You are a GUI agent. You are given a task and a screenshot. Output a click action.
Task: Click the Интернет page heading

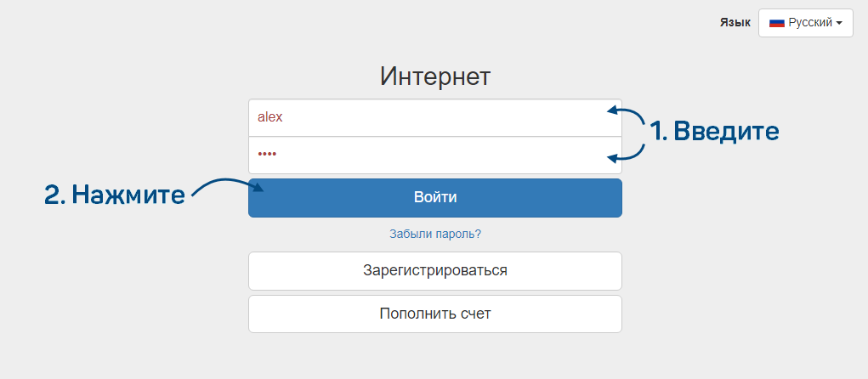(x=435, y=76)
